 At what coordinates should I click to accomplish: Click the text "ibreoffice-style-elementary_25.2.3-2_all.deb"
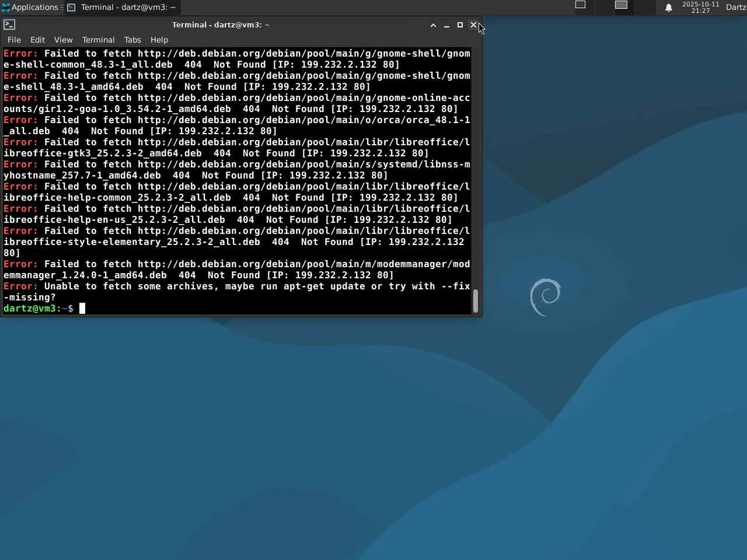point(132,242)
